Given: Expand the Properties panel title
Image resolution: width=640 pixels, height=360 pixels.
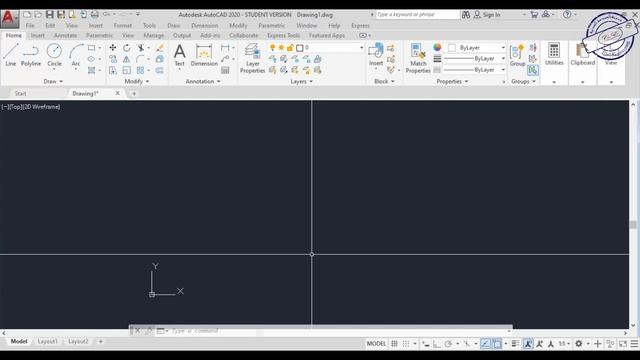Looking at the screenshot, I should [x=452, y=82].
